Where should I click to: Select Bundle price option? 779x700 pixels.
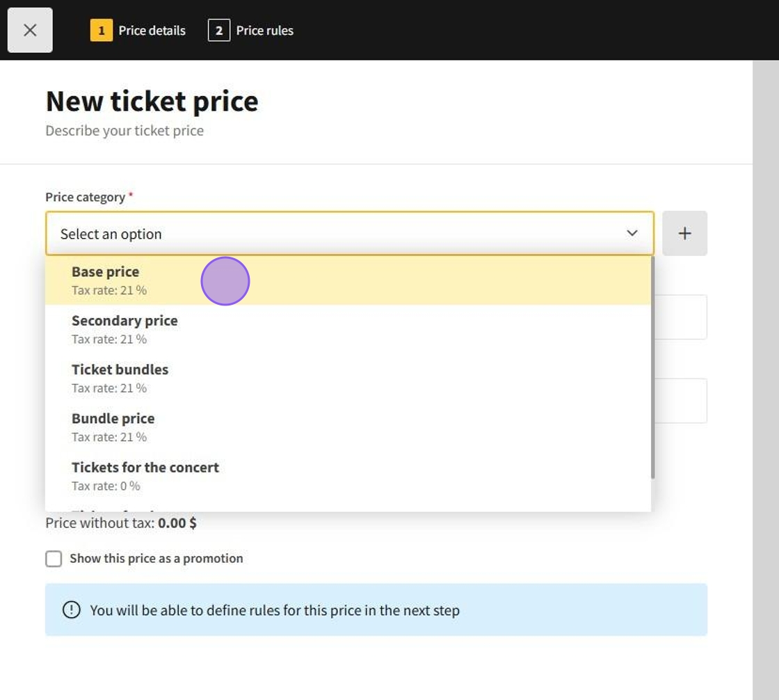[113, 426]
